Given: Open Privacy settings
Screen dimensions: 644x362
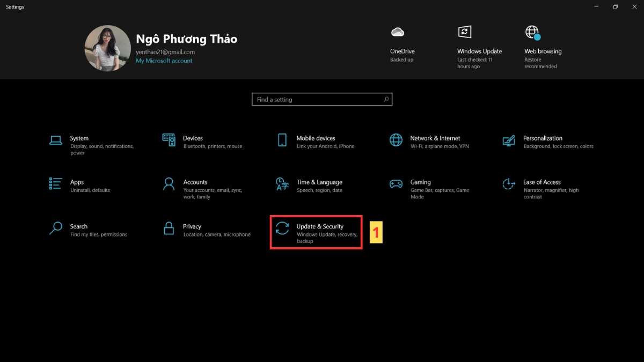Looking at the screenshot, I should tap(193, 230).
